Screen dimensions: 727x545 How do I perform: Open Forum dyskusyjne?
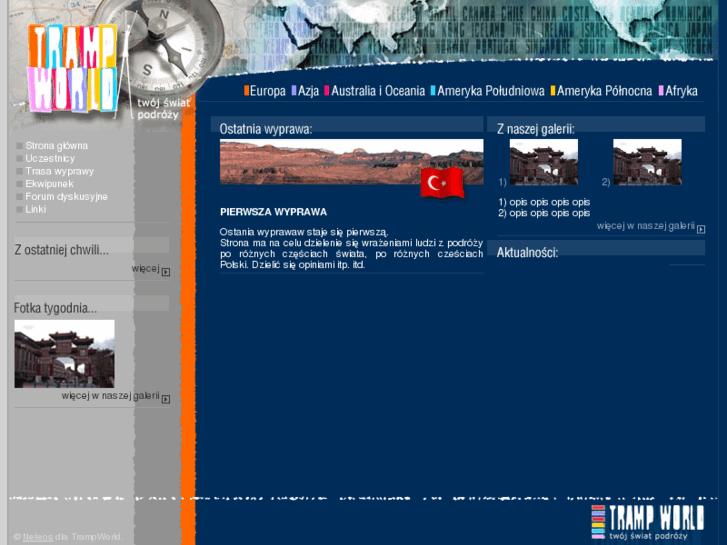(66, 197)
